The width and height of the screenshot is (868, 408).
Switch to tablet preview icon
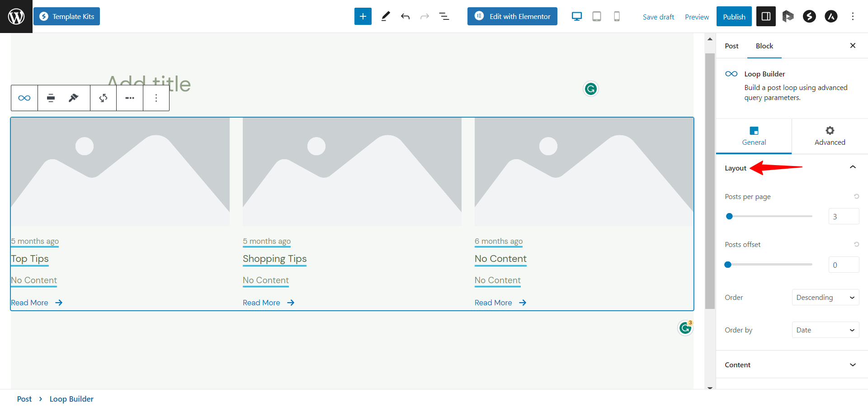pyautogui.click(x=597, y=16)
